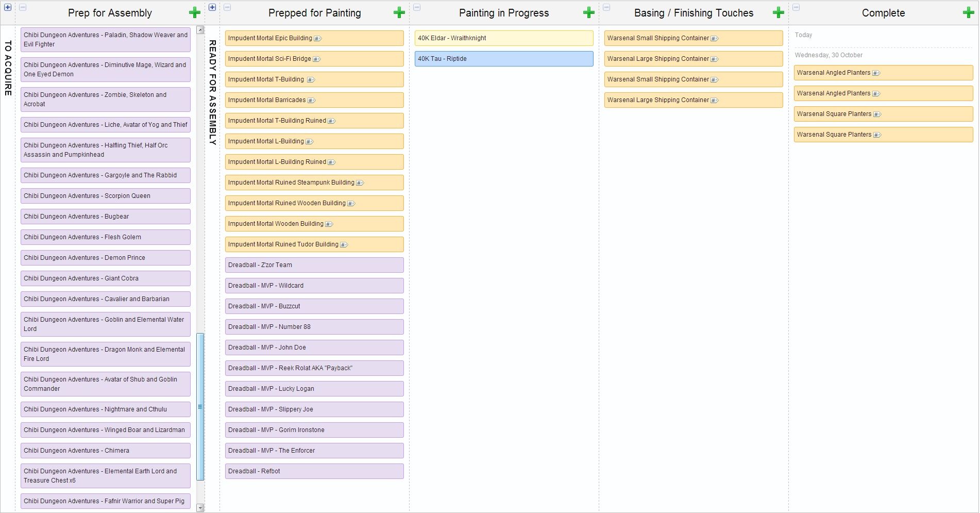Image resolution: width=980 pixels, height=513 pixels.
Task: Open the blue 40K Tau - Riptide card
Action: click(504, 59)
